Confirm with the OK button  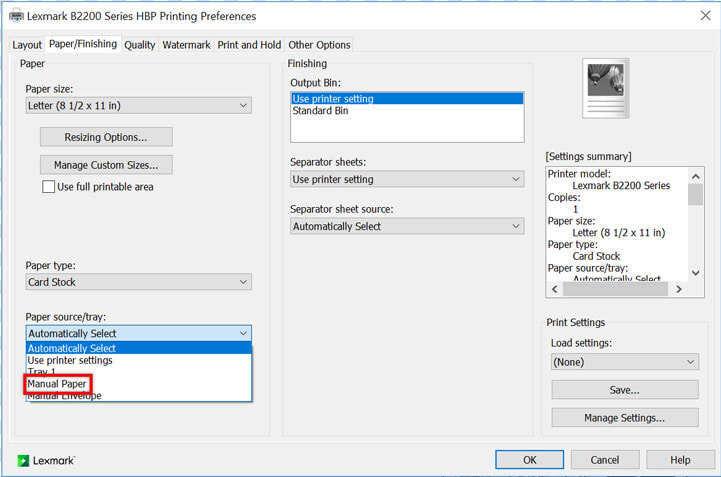click(530, 460)
